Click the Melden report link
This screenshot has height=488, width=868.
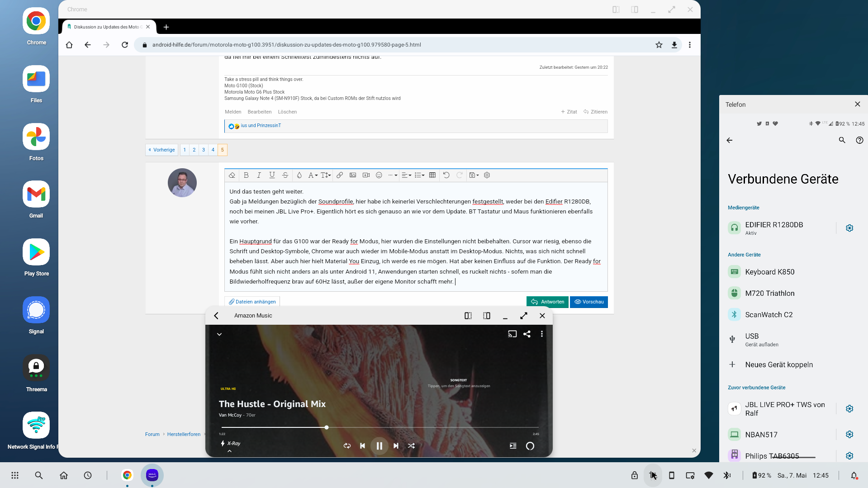point(233,112)
